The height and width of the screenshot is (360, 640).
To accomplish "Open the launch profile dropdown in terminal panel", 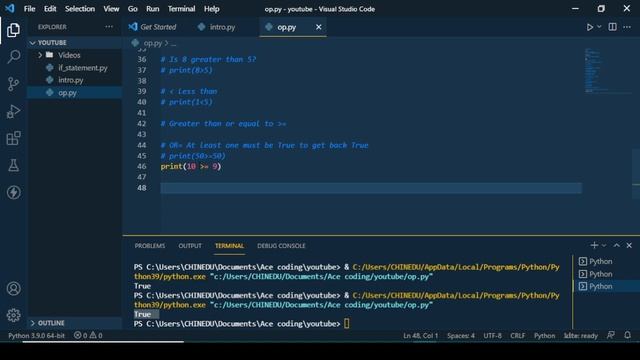I will click(604, 245).
